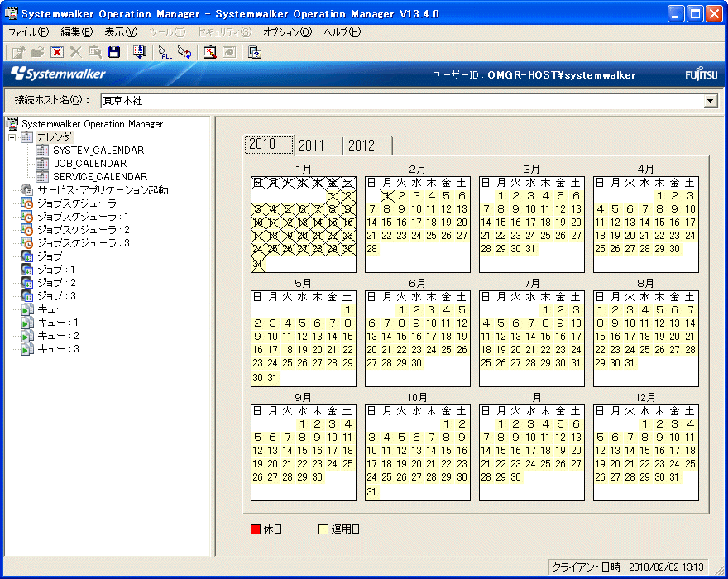728x579 pixels.
Task: Click the 日 weekday header in 8月
Action: click(601, 297)
